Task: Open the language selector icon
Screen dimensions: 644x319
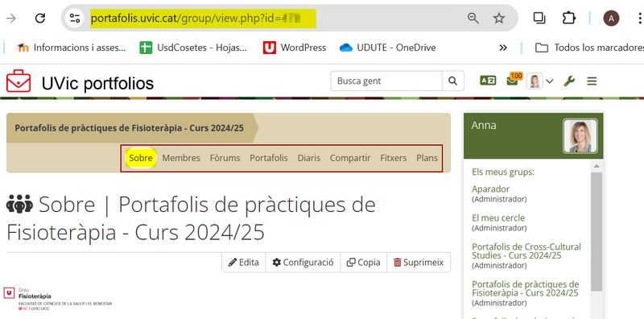Action: tap(488, 81)
